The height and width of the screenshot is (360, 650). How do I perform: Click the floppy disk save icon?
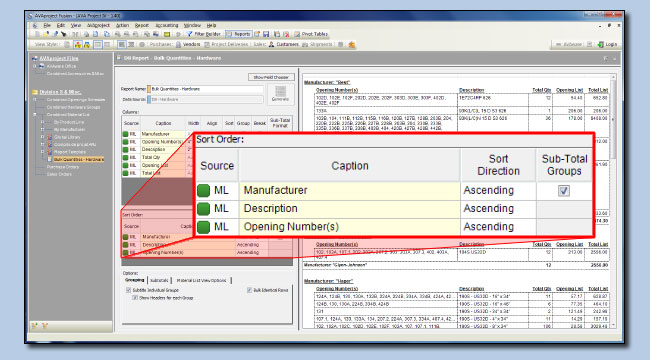click(x=266, y=34)
